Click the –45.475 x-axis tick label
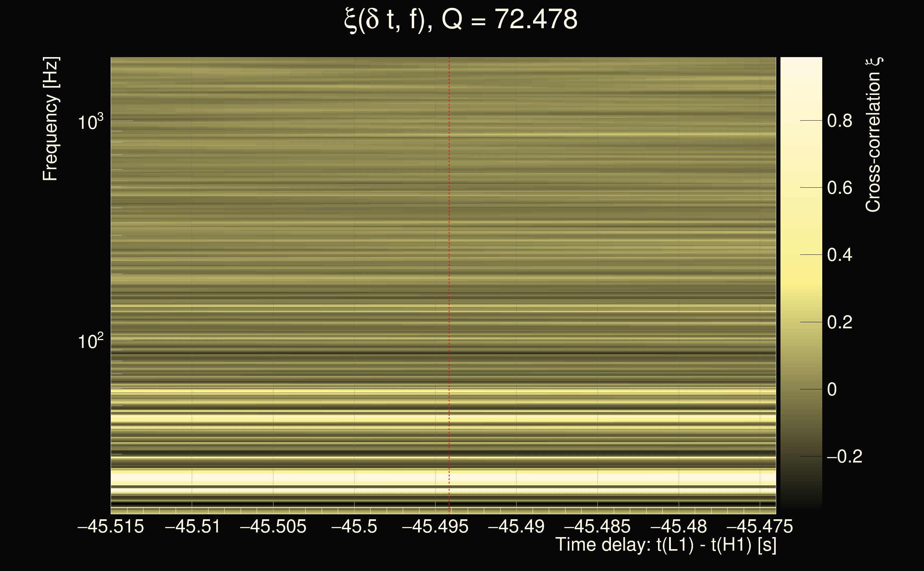Screen dimensions: 924x571 [x=760, y=526]
